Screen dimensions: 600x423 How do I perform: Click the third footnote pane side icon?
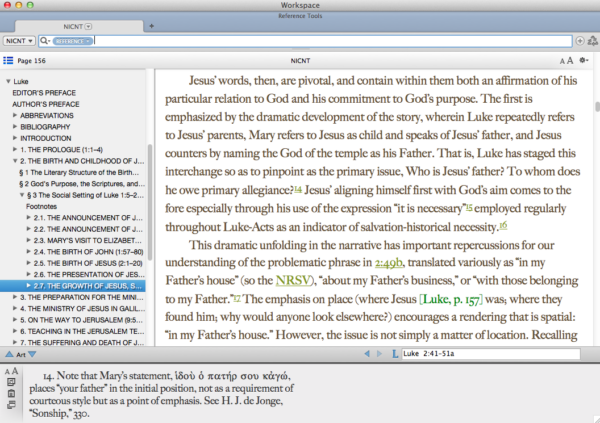coord(11,404)
